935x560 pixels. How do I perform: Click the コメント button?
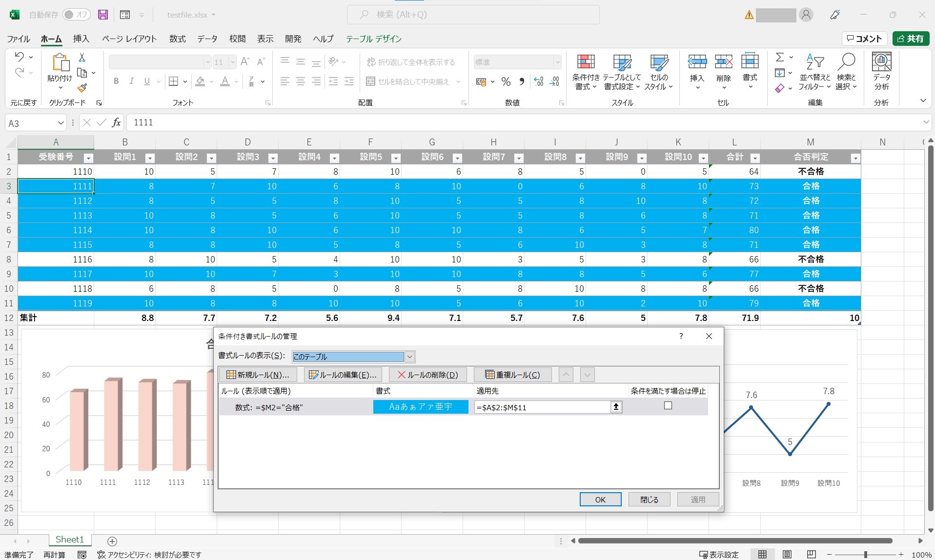point(864,39)
